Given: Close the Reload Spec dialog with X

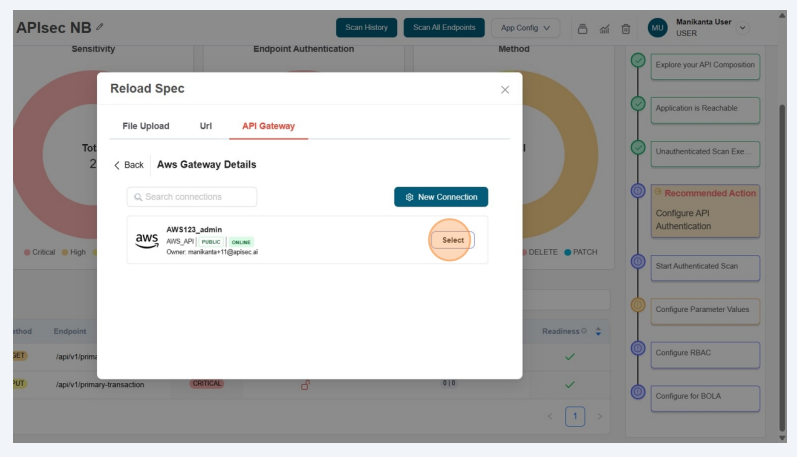Looking at the screenshot, I should [x=504, y=90].
